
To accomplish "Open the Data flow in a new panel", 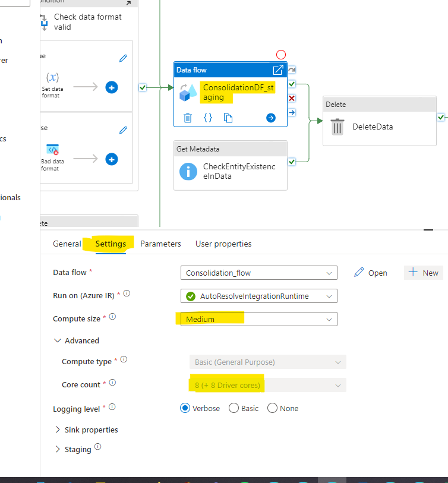I will 278,70.
